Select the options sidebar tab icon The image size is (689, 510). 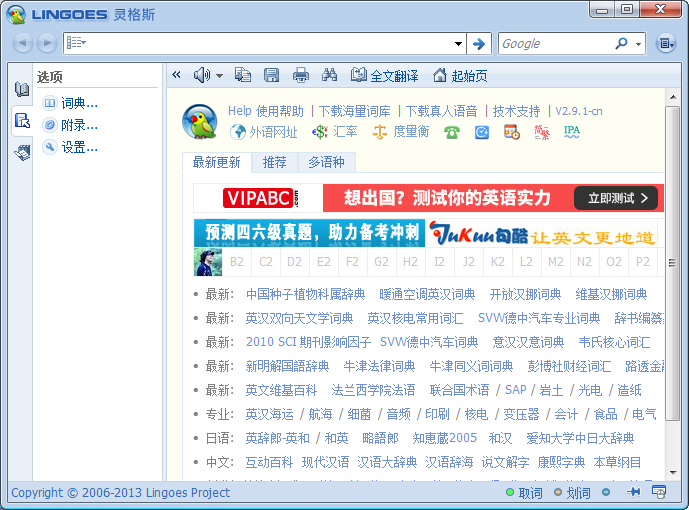pyautogui.click(x=22, y=120)
